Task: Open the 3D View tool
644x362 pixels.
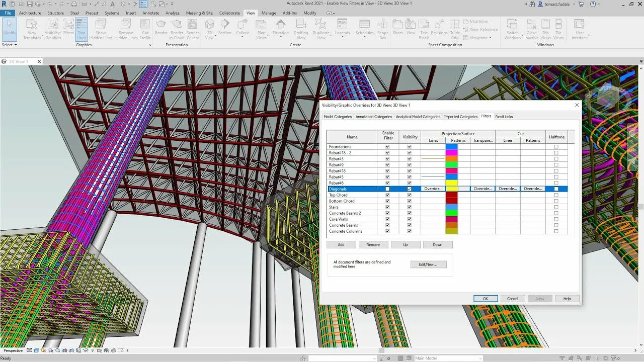Action: pos(209,29)
